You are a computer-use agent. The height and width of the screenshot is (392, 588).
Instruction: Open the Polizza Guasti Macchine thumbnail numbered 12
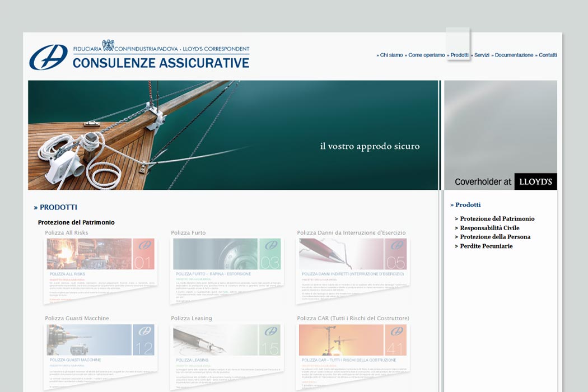coord(100,356)
